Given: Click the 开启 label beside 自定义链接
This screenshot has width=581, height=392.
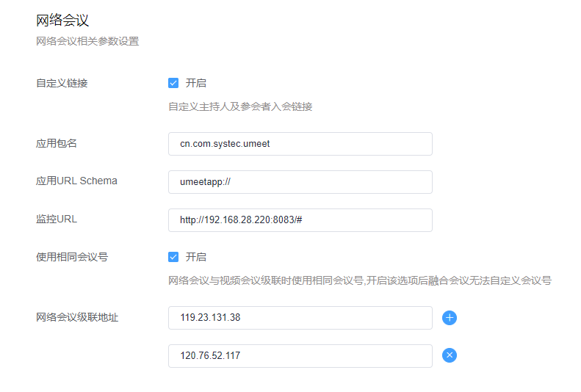Looking at the screenshot, I should (195, 83).
